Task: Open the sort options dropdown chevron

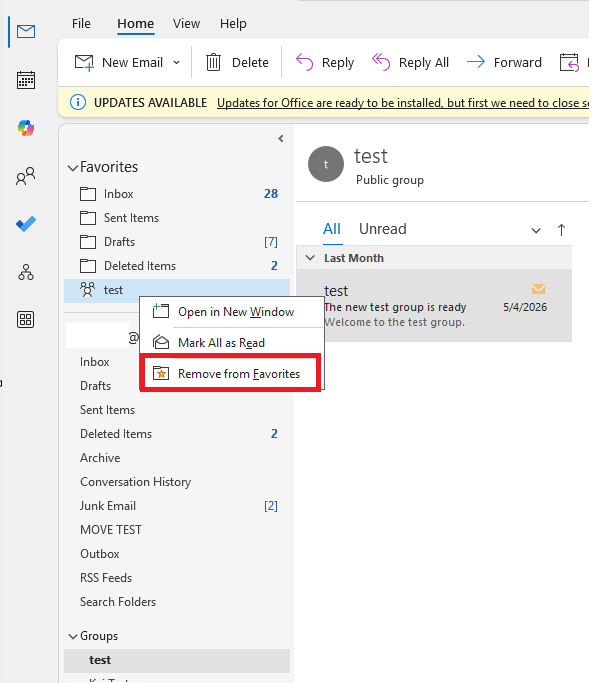Action: click(536, 230)
